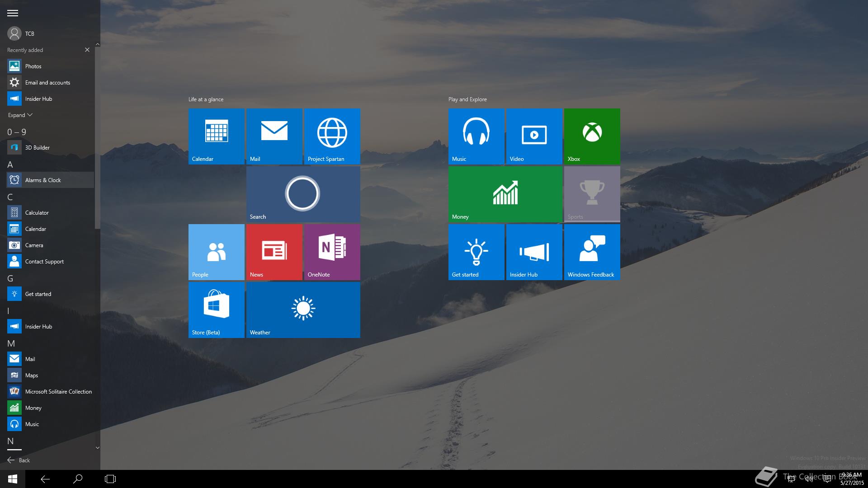Click the Windows Start button
Image resolution: width=868 pixels, height=488 pixels.
(x=13, y=479)
